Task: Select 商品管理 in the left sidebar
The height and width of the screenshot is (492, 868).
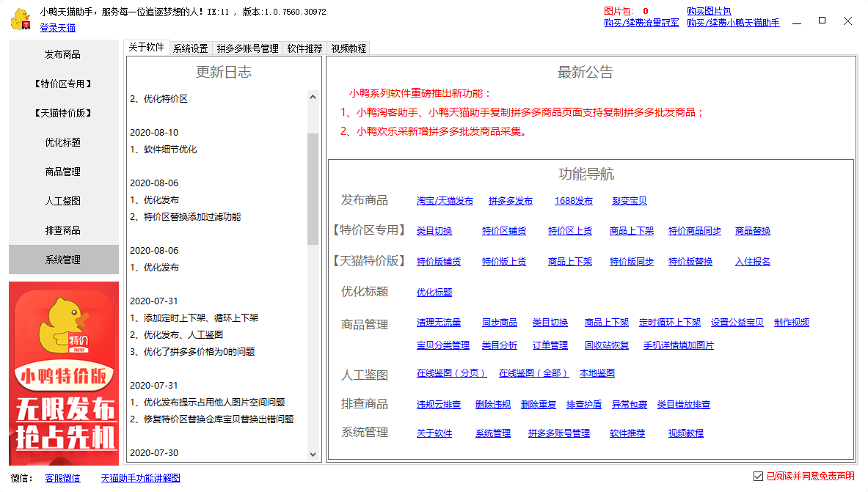Action: tap(63, 172)
